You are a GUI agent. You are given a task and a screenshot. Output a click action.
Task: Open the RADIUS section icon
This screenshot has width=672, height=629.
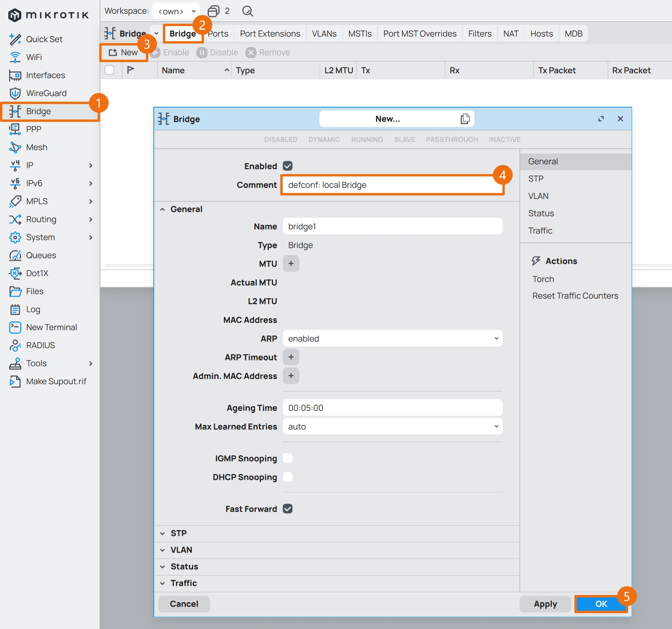click(15, 345)
